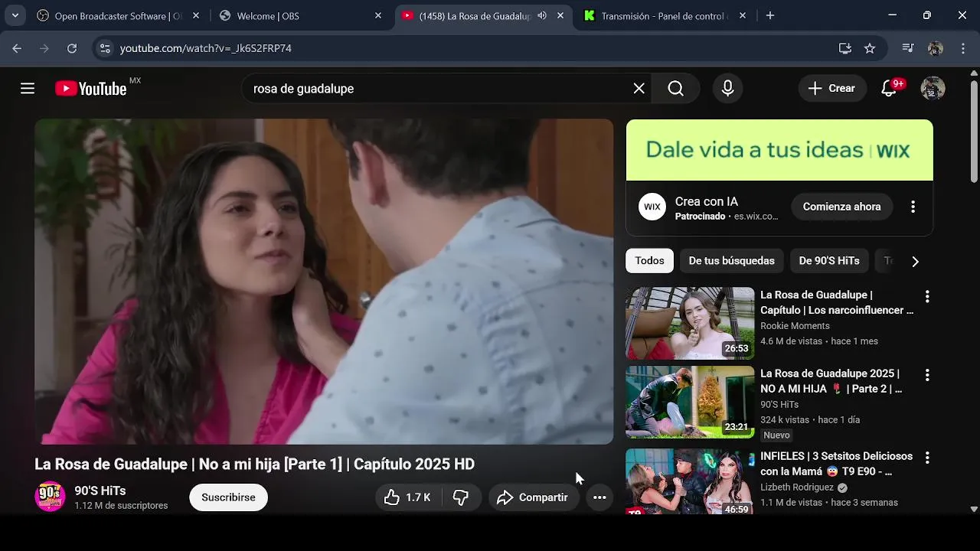This screenshot has width=980, height=551.
Task: Open Chrome three-dot menu
Action: 962,48
